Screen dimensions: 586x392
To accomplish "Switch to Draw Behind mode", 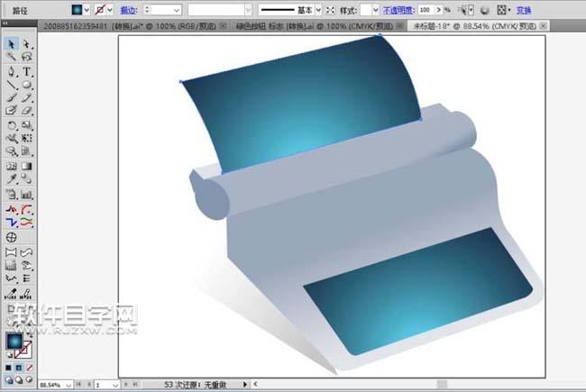I will click(x=19, y=380).
